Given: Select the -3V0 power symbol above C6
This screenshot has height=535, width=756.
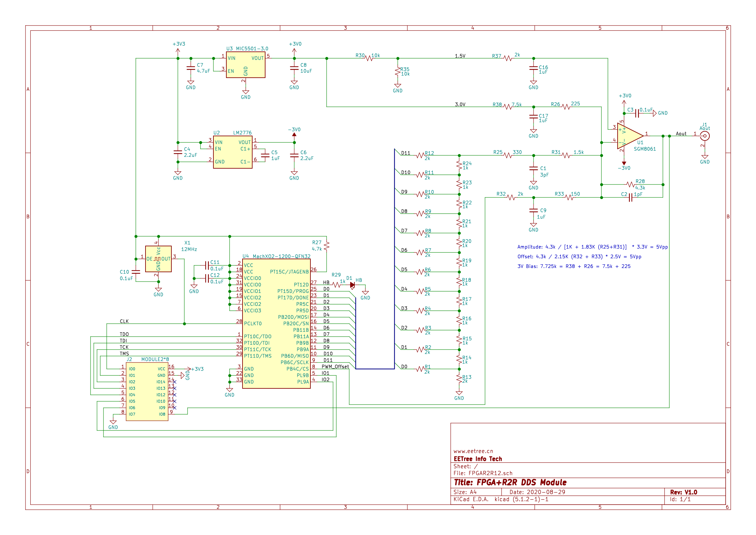Looking at the screenshot, I should point(294,135).
